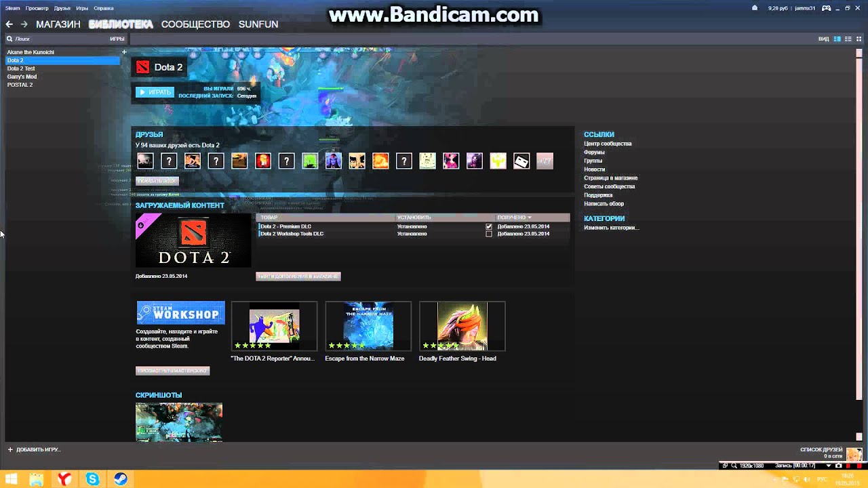The width and height of the screenshot is (868, 488).
Task: Select Garry's Mod in library list
Action: tap(22, 77)
